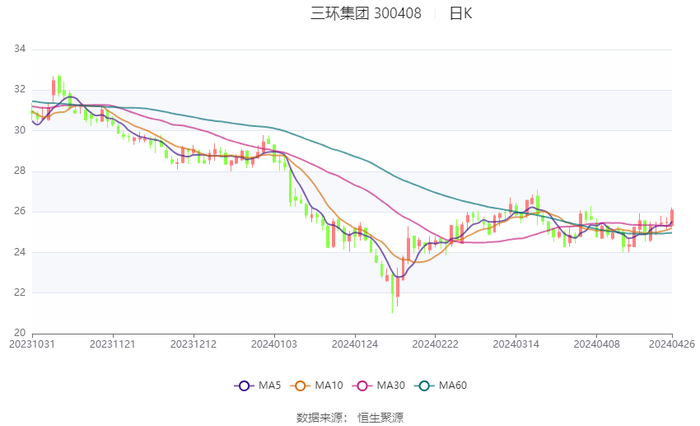
Task: Toggle the MA60 series legend label
Action: tap(453, 385)
